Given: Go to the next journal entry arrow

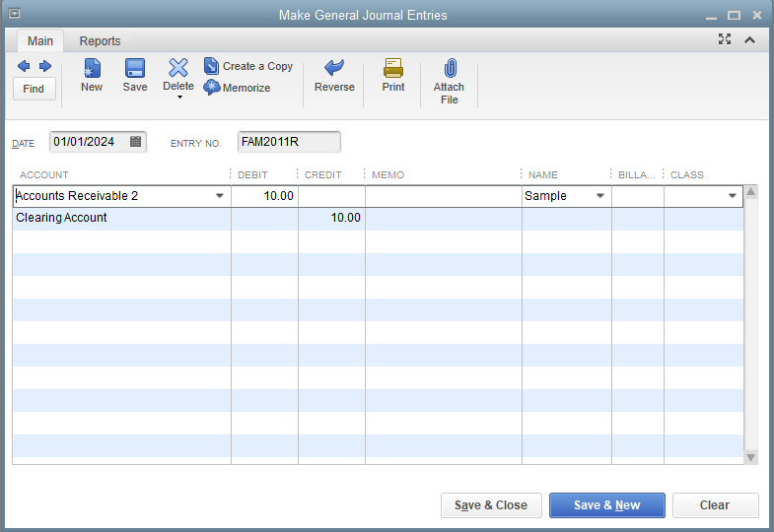Looking at the screenshot, I should [45, 66].
